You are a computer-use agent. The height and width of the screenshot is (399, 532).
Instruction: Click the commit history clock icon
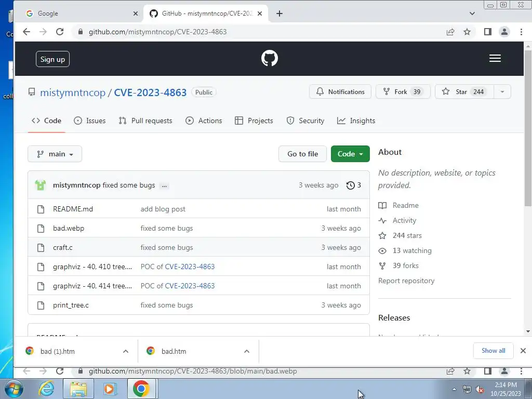pyautogui.click(x=350, y=185)
